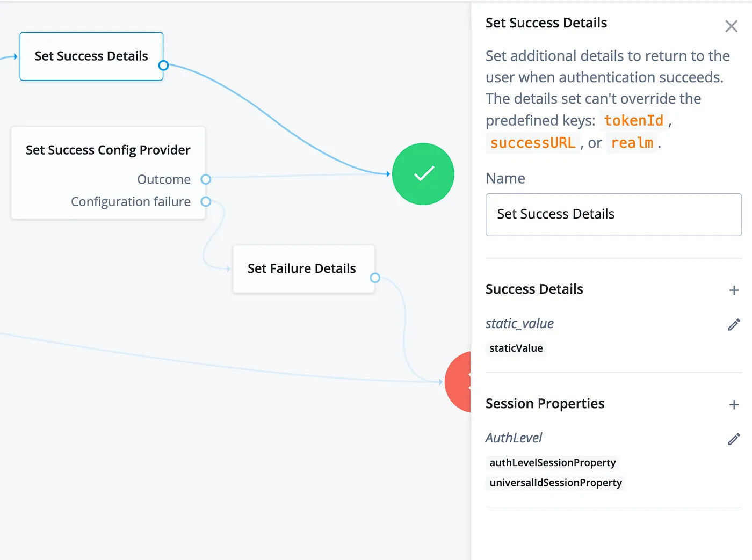Click the Set Failure Details output connector
The height and width of the screenshot is (560, 752).
pos(375,278)
